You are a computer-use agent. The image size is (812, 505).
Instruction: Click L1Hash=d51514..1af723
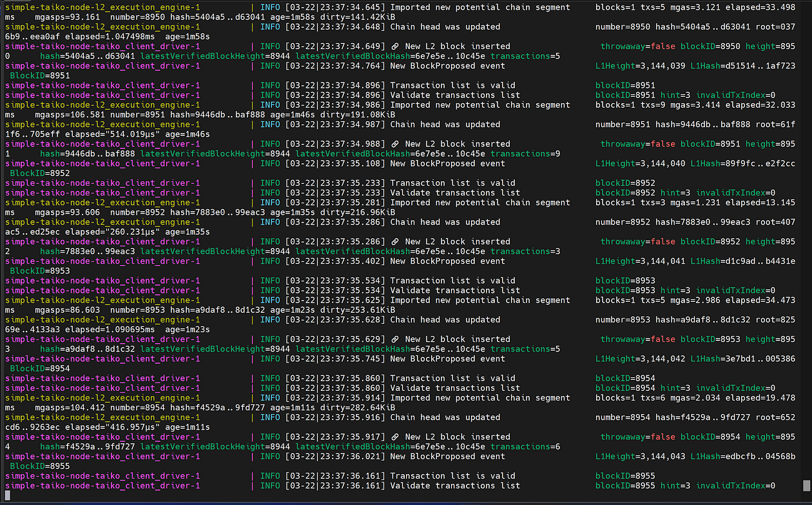743,66
